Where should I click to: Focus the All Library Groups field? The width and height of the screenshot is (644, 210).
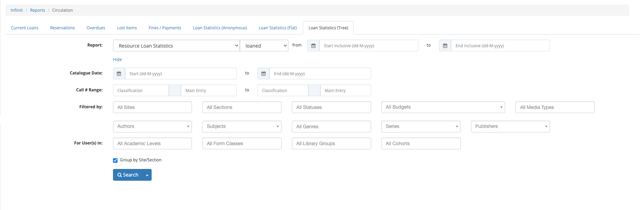[331, 143]
